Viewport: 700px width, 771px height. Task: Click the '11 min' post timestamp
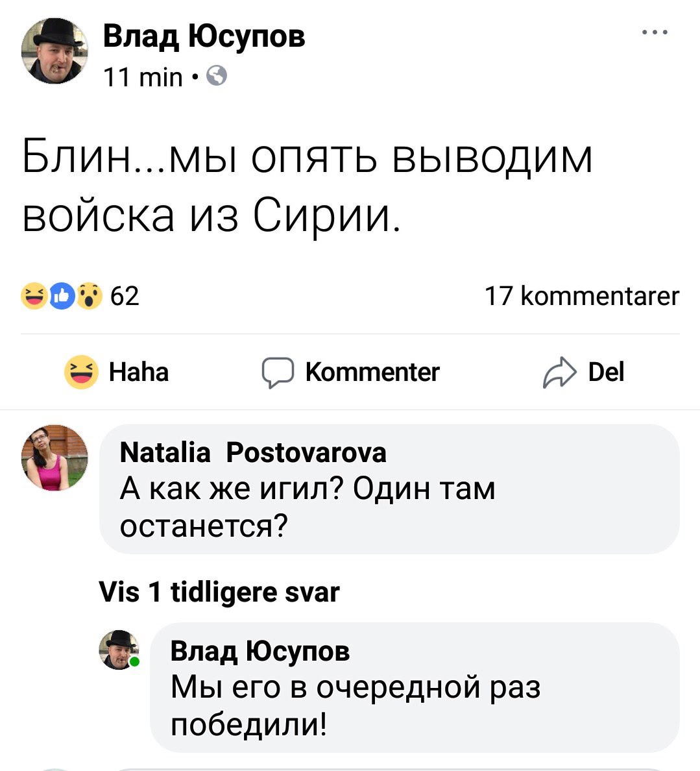143,78
